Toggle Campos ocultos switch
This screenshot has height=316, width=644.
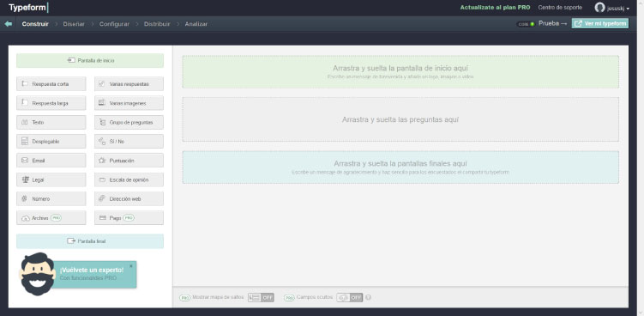pyautogui.click(x=350, y=297)
